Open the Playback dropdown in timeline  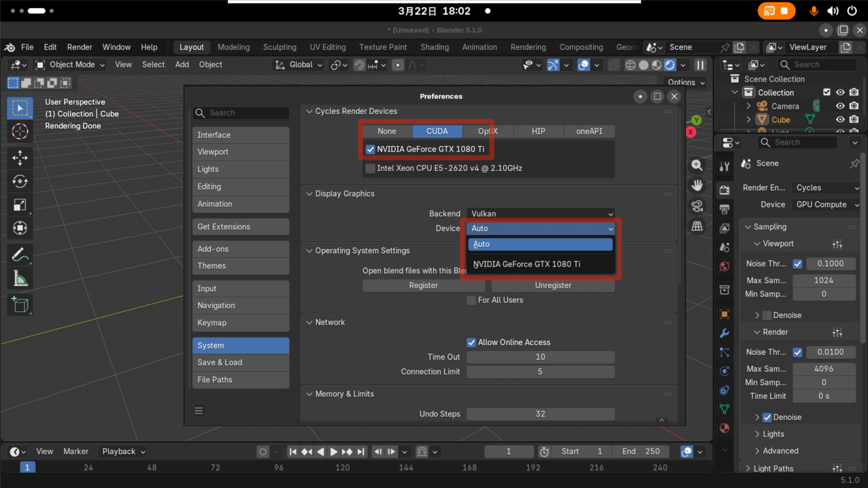click(x=122, y=452)
